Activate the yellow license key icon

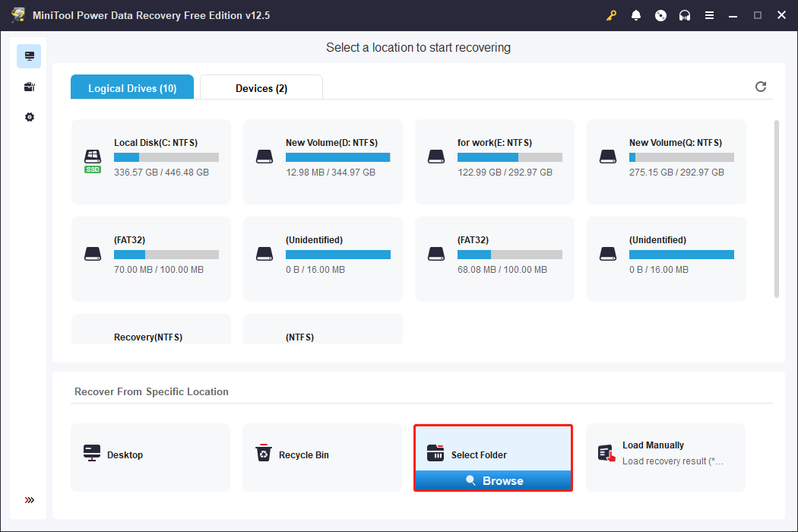point(611,14)
